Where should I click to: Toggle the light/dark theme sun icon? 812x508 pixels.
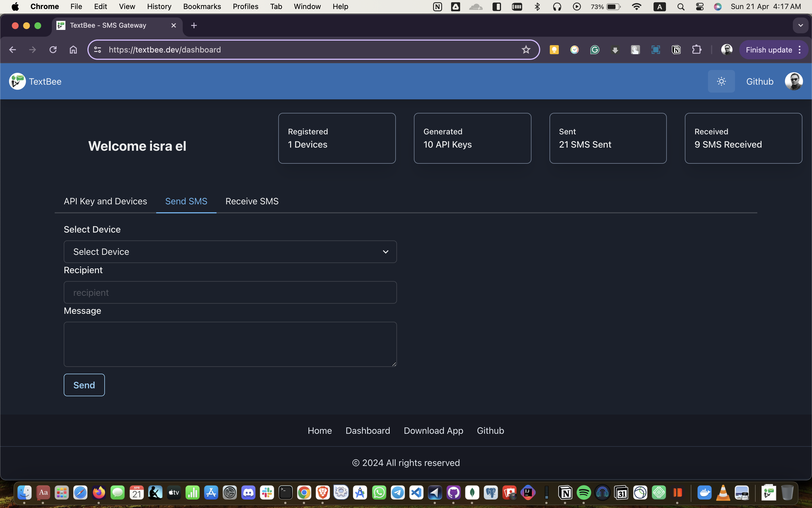click(x=721, y=81)
